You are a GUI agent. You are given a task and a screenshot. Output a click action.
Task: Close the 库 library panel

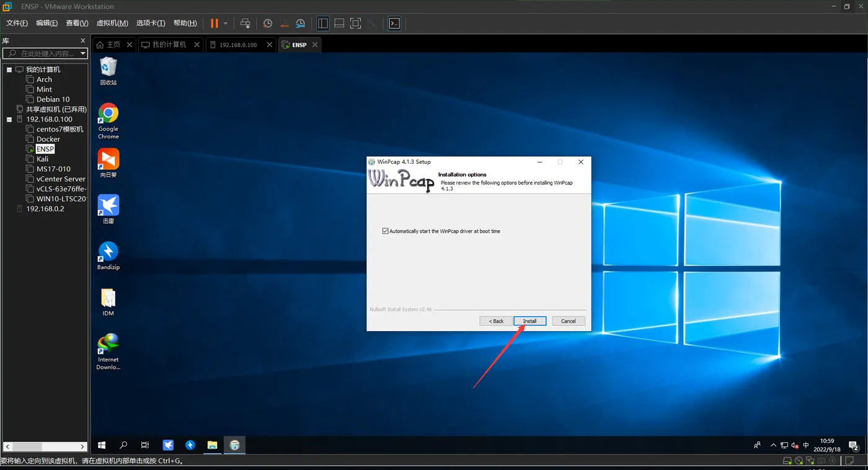coord(83,40)
